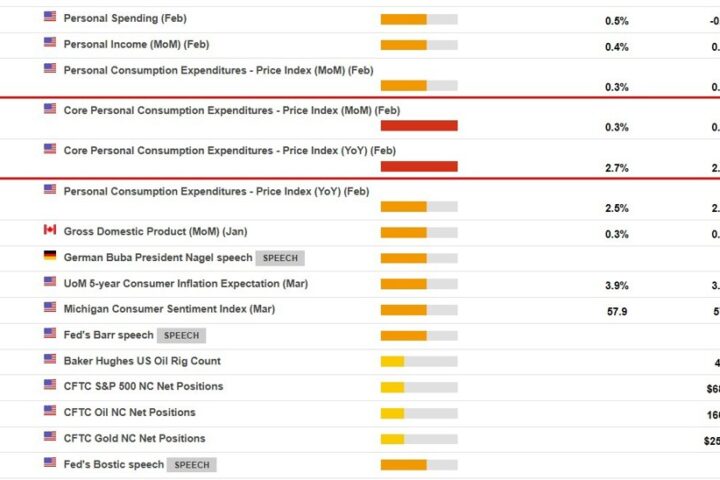Click the US flag next to Fed's Bostic speech
The height and width of the screenshot is (480, 720).
50,462
